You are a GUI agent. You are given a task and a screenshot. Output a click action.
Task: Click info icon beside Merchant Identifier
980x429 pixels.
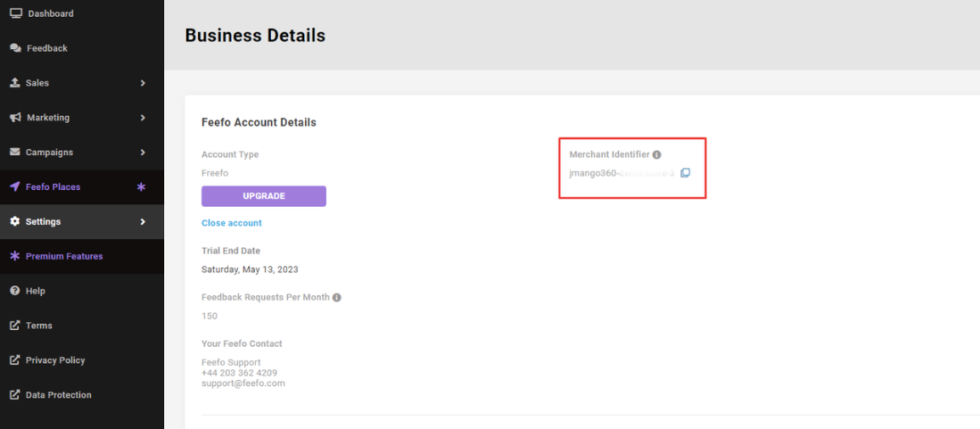[x=656, y=155]
